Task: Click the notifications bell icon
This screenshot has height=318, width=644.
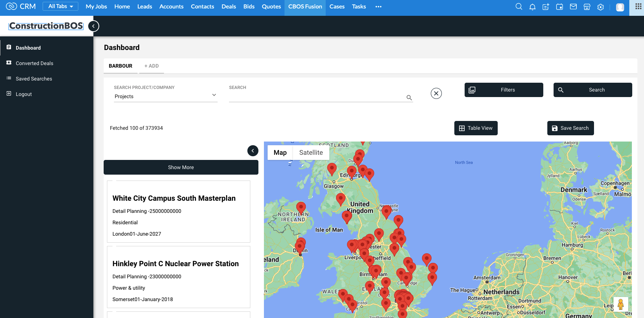Action: coord(532,7)
